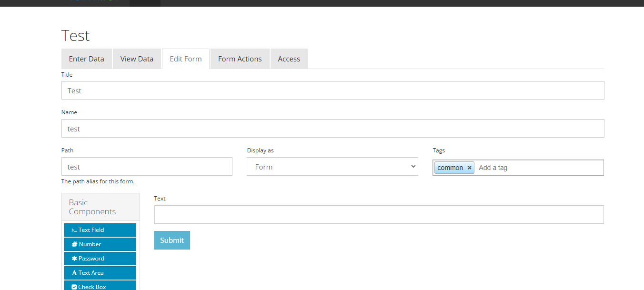
Task: Select the Edit Form tab
Action: (x=186, y=59)
